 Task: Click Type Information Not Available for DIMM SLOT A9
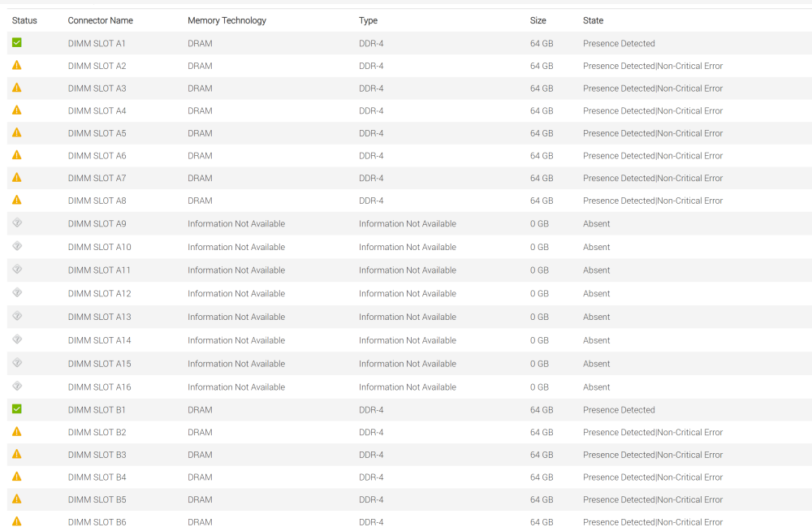point(408,223)
